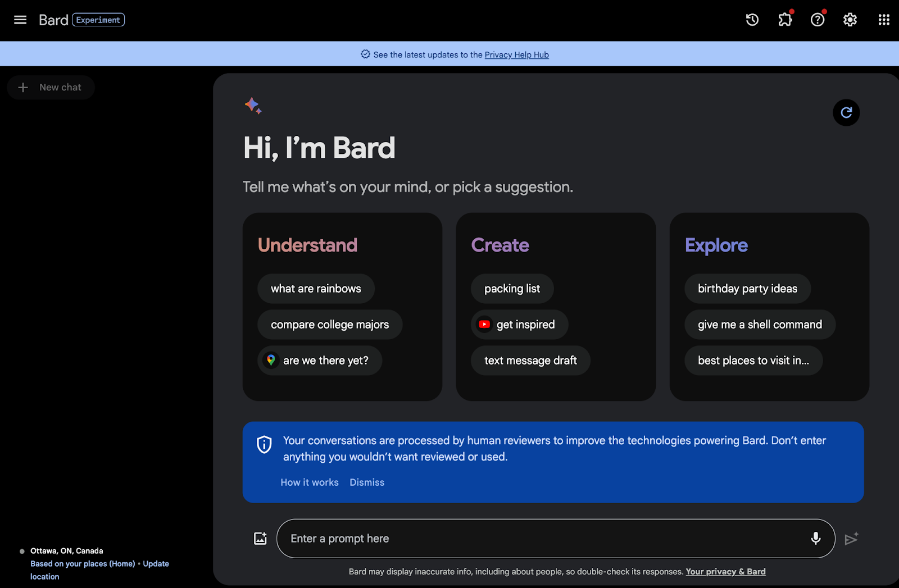Select 'birthday party ideas' suggestion

747,288
